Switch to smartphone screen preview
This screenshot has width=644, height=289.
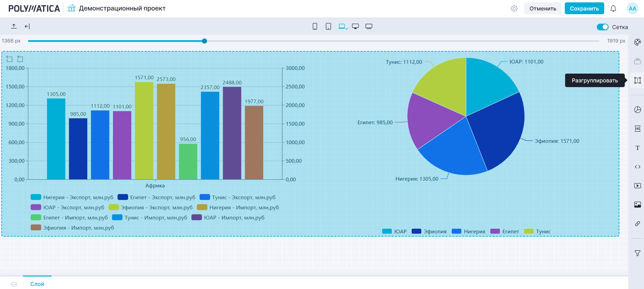click(315, 26)
